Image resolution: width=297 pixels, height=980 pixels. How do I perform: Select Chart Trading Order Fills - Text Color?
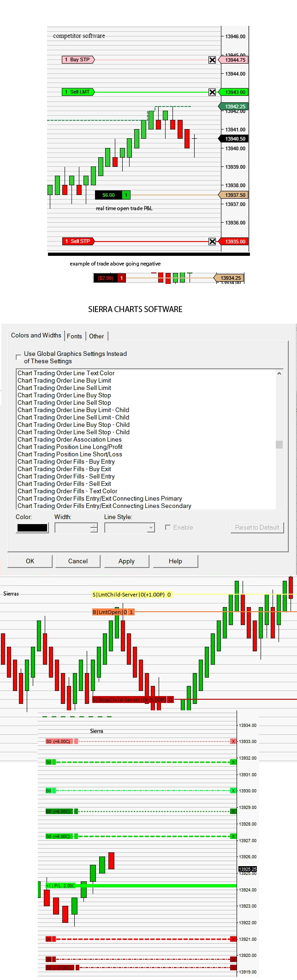pos(67,491)
